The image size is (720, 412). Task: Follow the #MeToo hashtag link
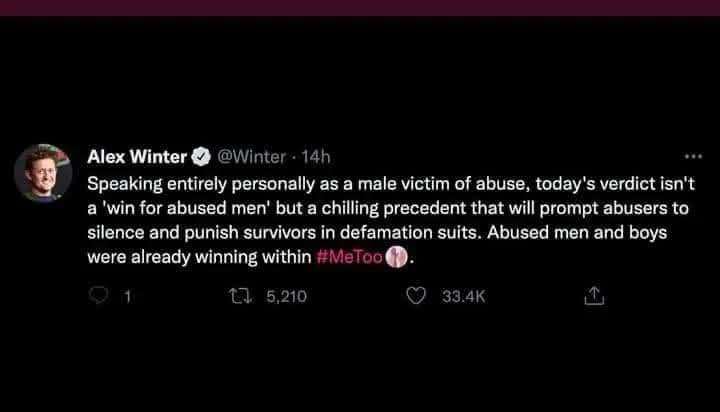coord(349,257)
